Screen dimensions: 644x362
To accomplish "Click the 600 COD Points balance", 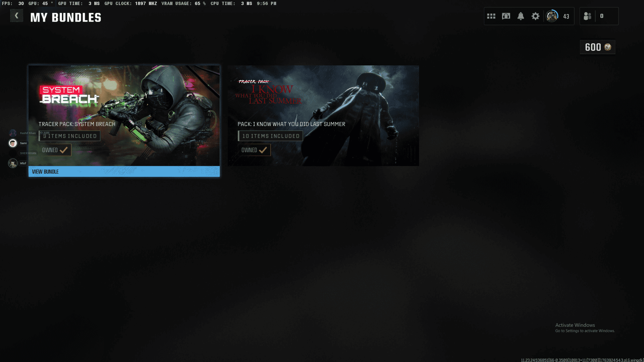I will [593, 47].
